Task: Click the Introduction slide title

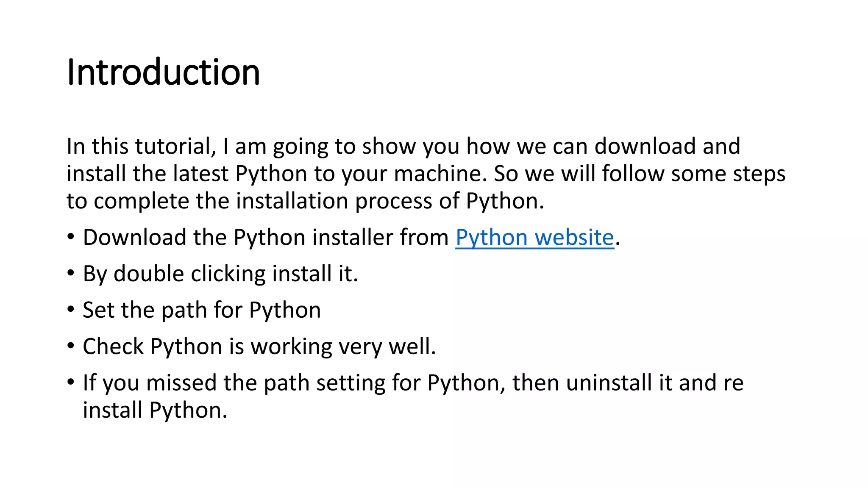Action: (x=164, y=72)
